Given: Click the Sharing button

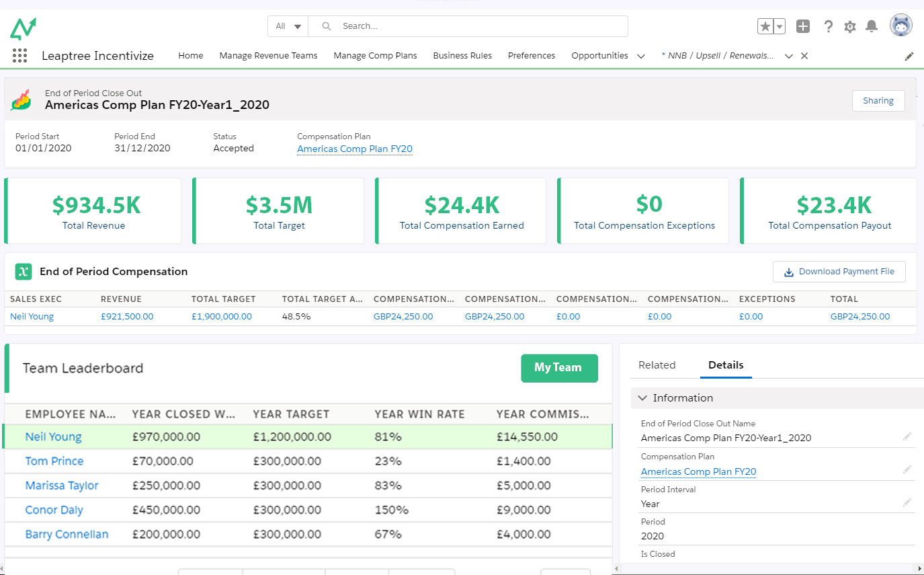Looking at the screenshot, I should pyautogui.click(x=878, y=101).
